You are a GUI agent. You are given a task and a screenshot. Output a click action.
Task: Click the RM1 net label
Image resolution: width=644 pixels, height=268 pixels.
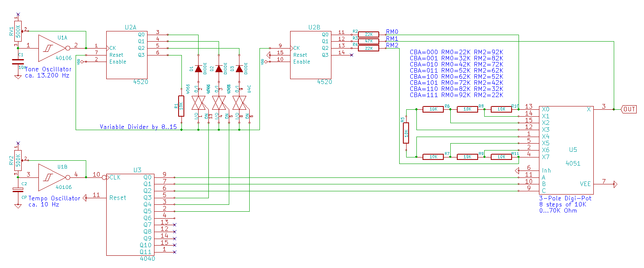click(x=392, y=39)
